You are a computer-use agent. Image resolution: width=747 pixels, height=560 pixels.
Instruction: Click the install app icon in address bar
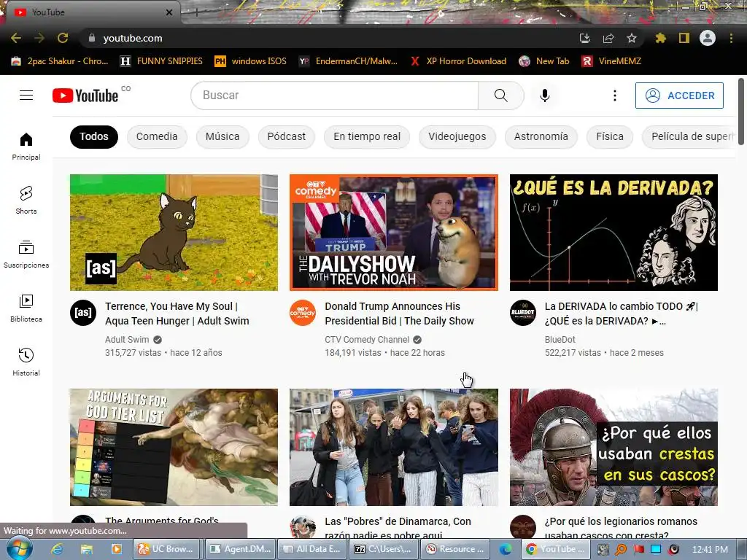584,38
